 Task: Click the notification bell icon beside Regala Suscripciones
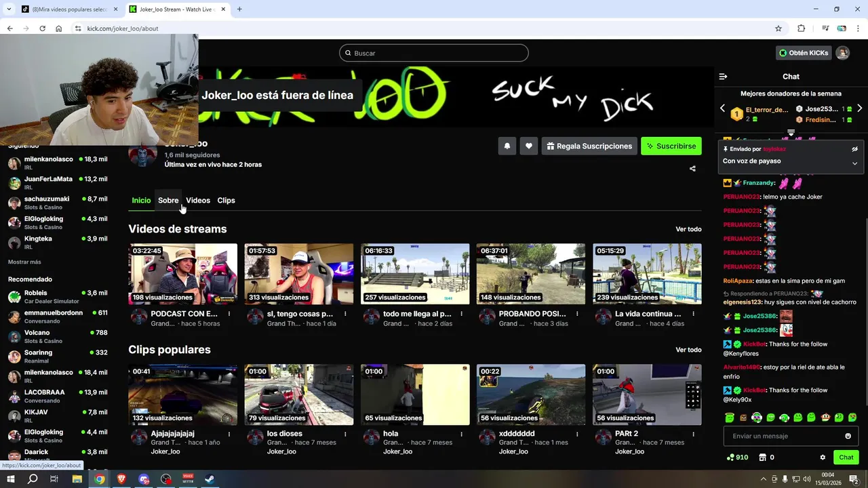pyautogui.click(x=507, y=146)
